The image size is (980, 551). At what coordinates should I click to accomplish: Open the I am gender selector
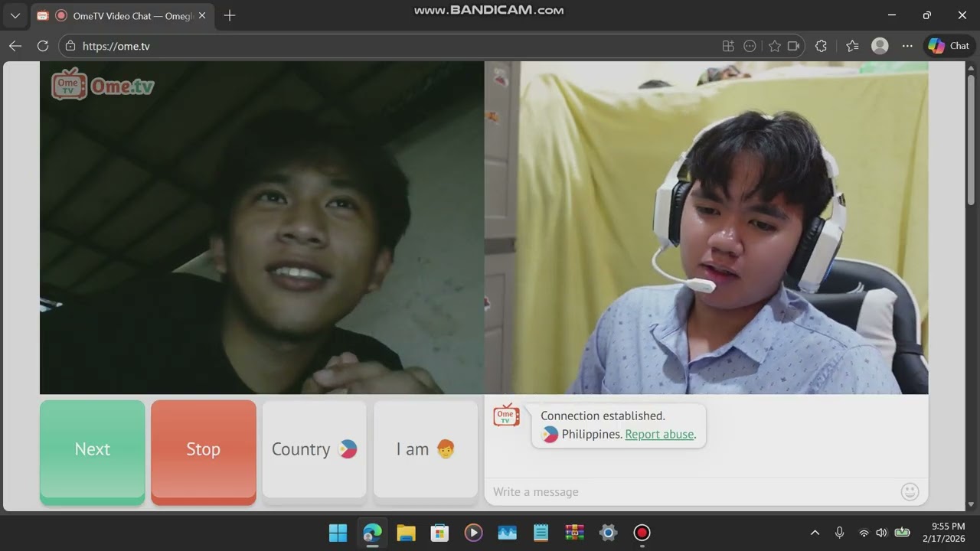pos(426,450)
